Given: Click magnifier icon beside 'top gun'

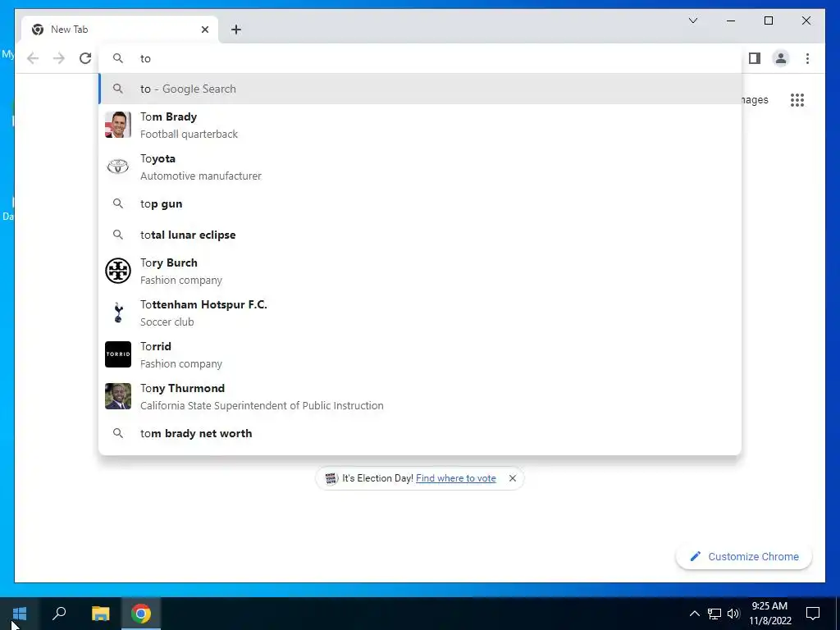Looking at the screenshot, I should tap(118, 203).
